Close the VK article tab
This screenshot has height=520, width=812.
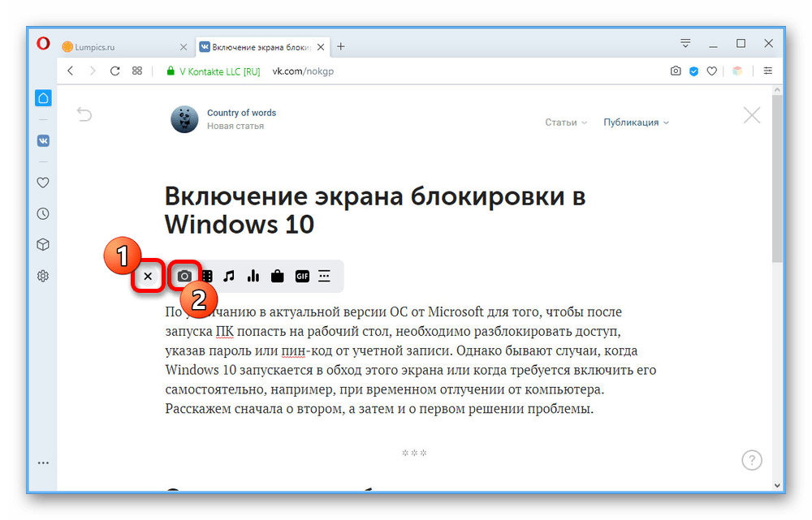click(321, 47)
